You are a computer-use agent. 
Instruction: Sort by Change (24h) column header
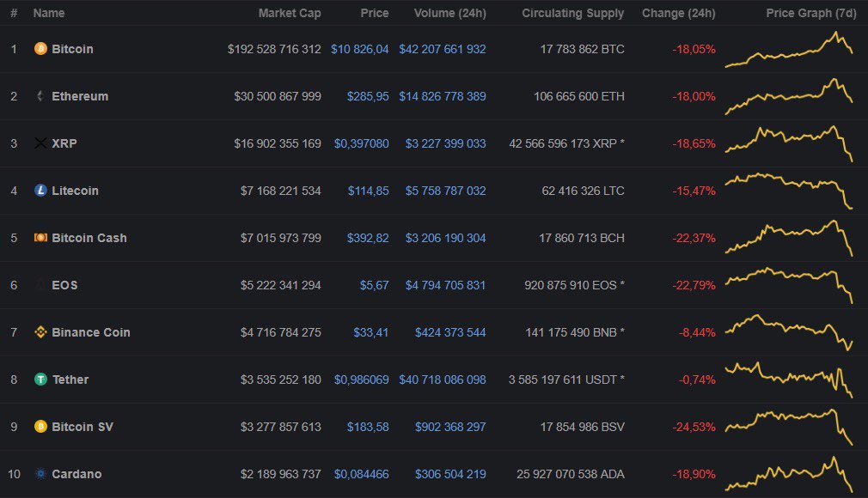pyautogui.click(x=679, y=13)
